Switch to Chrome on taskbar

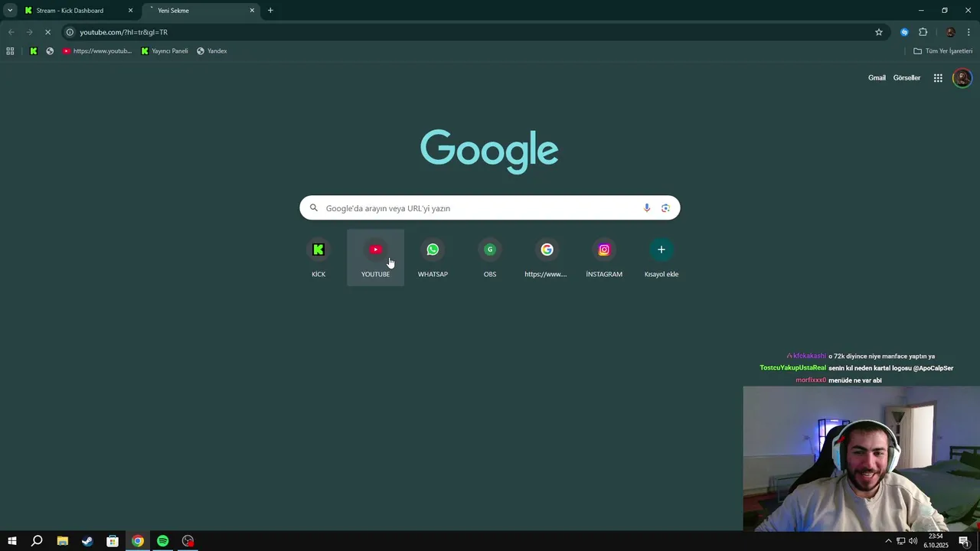coord(138,541)
